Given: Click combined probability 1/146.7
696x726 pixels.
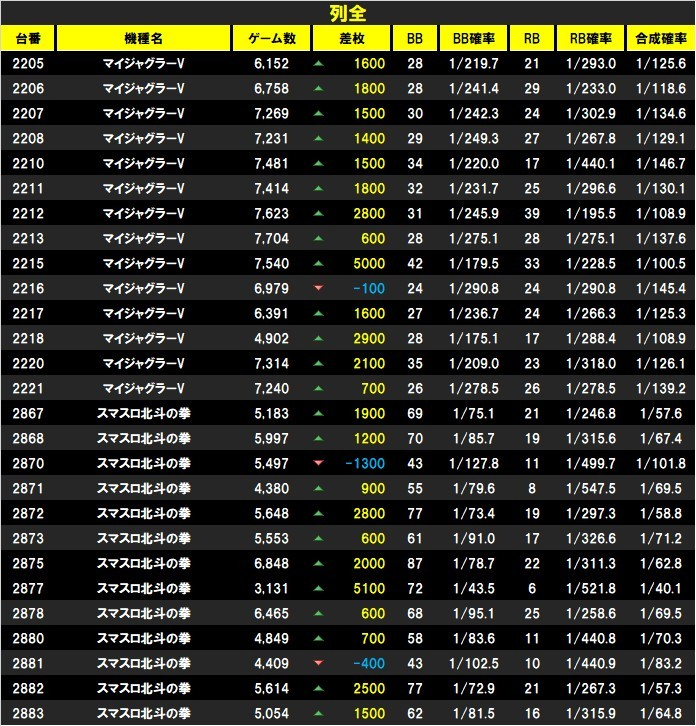Looking at the screenshot, I should click(x=661, y=163).
